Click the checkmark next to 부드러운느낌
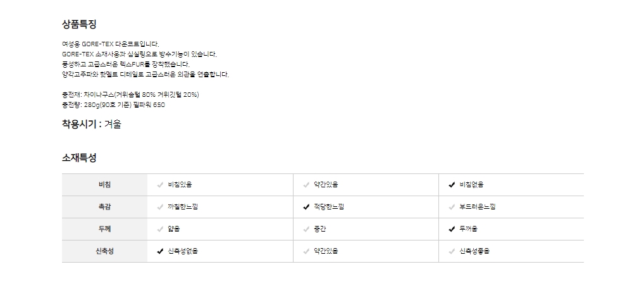The width and height of the screenshot is (644, 281). tap(452, 207)
